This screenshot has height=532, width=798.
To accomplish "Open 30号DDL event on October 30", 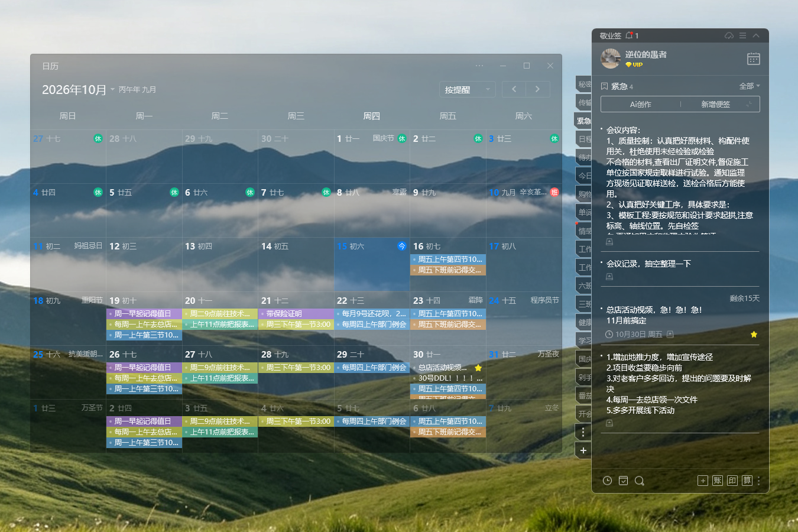I will pyautogui.click(x=448, y=378).
